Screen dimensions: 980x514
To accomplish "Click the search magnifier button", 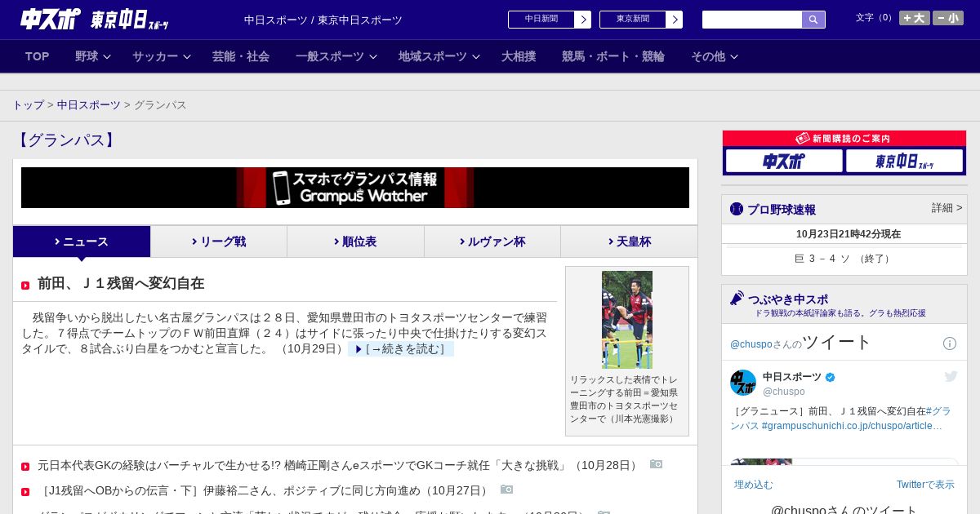I will 813,20.
